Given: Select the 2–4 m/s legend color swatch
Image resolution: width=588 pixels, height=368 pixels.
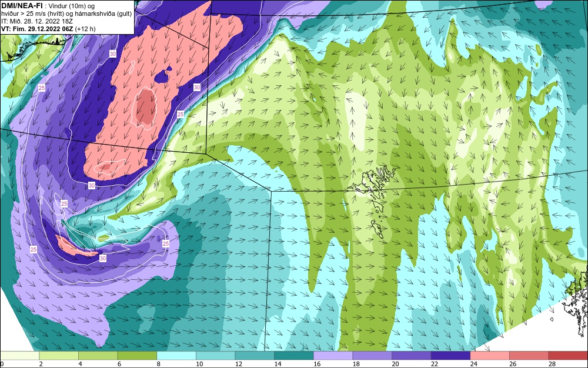Looking at the screenshot, I should (x=59, y=356).
